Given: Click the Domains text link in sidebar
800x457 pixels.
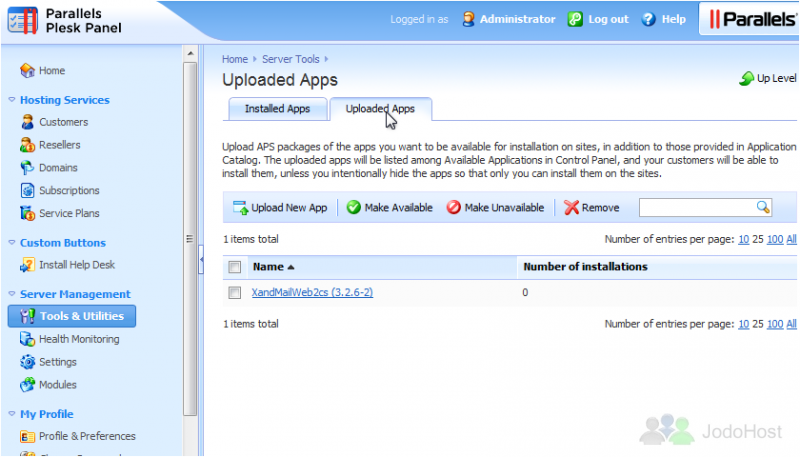Looking at the screenshot, I should (x=58, y=168).
